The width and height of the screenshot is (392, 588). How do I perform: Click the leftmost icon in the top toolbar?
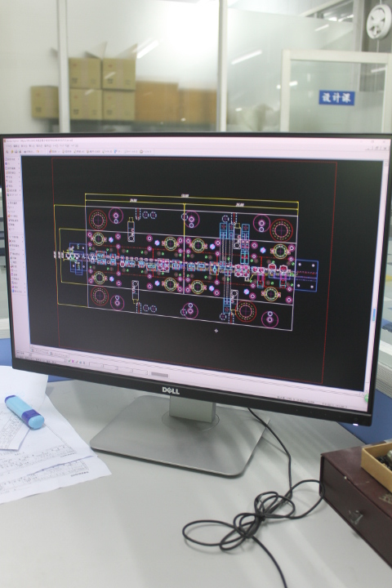[7, 152]
